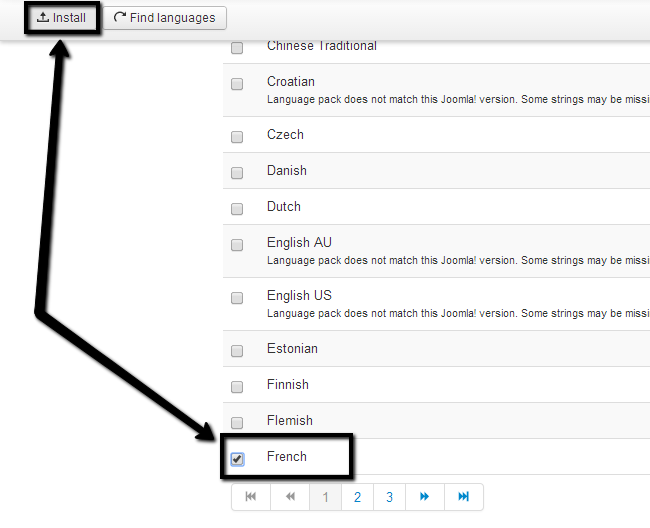The image size is (650, 528).
Task: Select the Flemish language checkbox
Action: click(x=237, y=423)
